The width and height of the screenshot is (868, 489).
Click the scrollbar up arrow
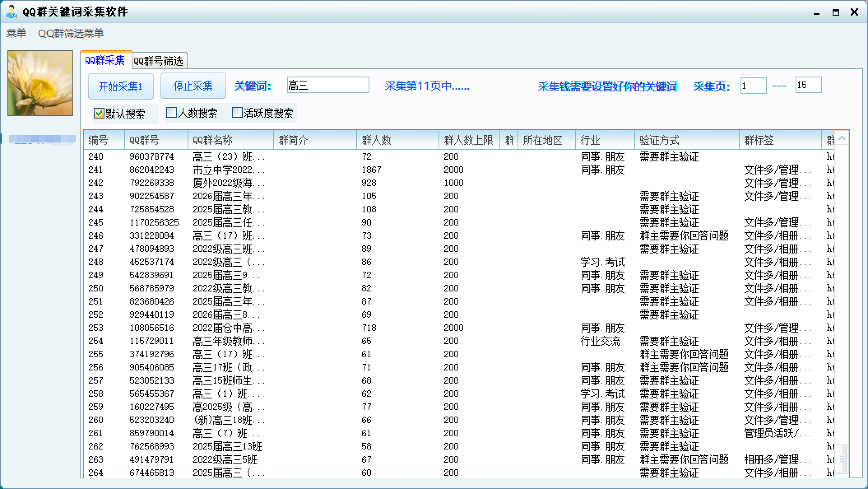(842, 138)
